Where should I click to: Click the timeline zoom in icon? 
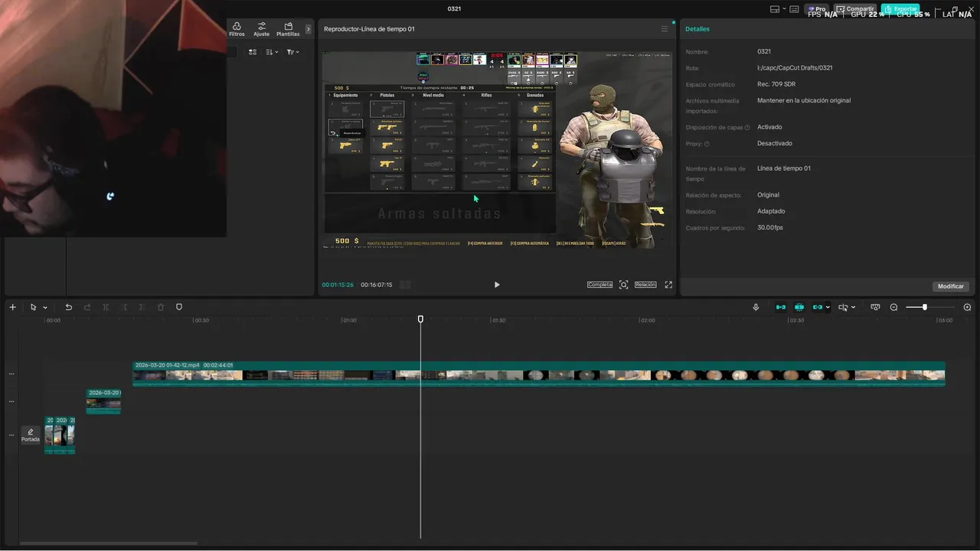(967, 307)
